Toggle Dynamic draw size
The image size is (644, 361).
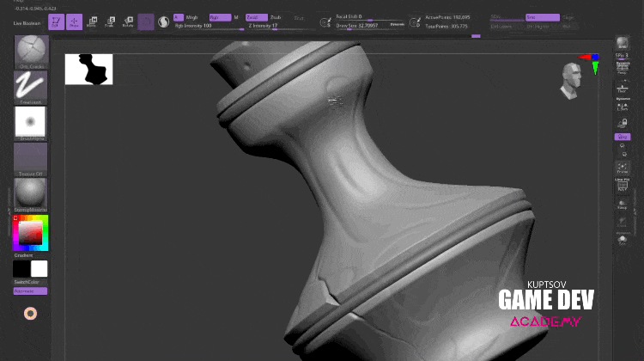click(398, 25)
